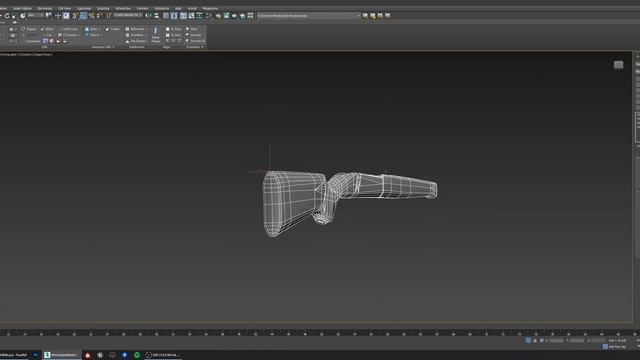Click the Make Planar button
Image resolution: width=640 pixels, height=360 pixels.
pyautogui.click(x=156, y=35)
